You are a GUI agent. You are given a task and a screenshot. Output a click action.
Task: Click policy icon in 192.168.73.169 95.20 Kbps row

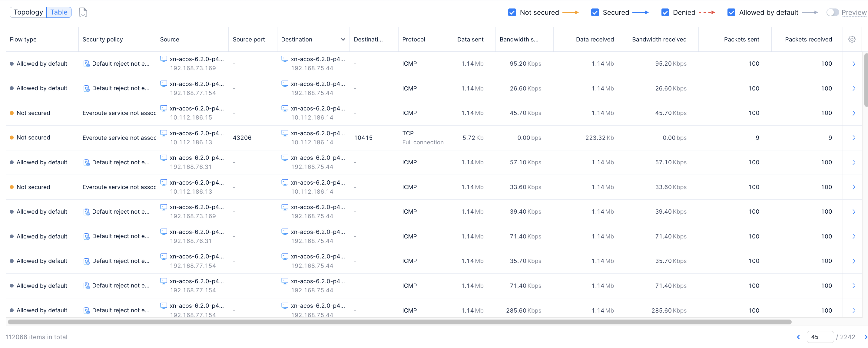click(86, 64)
